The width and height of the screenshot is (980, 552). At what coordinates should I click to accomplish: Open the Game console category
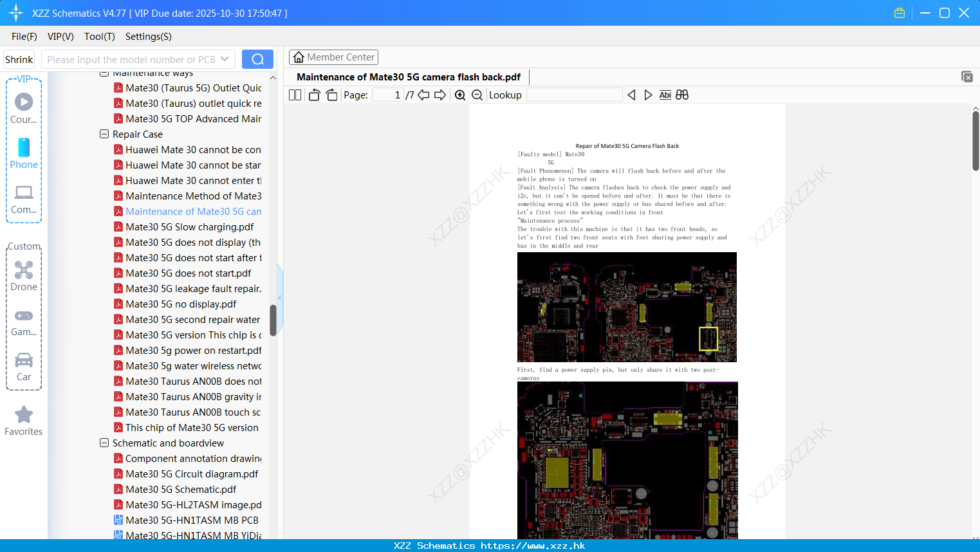pyautogui.click(x=24, y=322)
